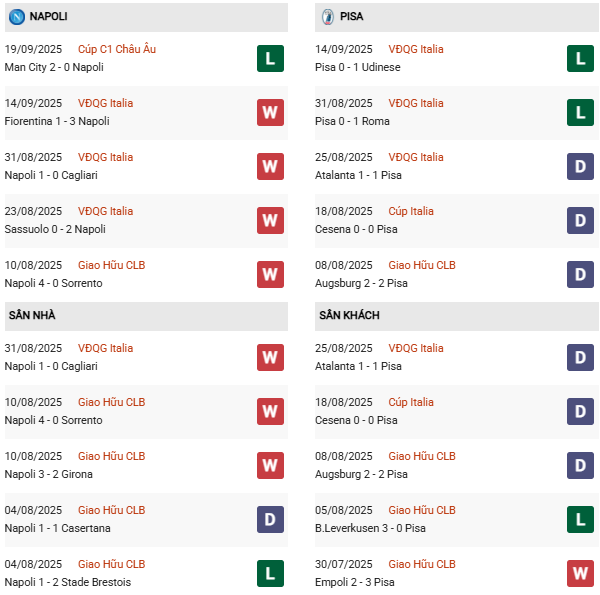This screenshot has width=600, height=595.
Task: Click the D badge for Napoli-Casertana match
Action: pyautogui.click(x=270, y=519)
